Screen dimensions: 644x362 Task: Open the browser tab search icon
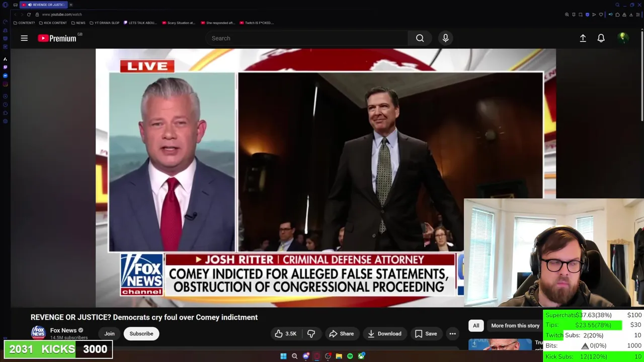tap(617, 5)
